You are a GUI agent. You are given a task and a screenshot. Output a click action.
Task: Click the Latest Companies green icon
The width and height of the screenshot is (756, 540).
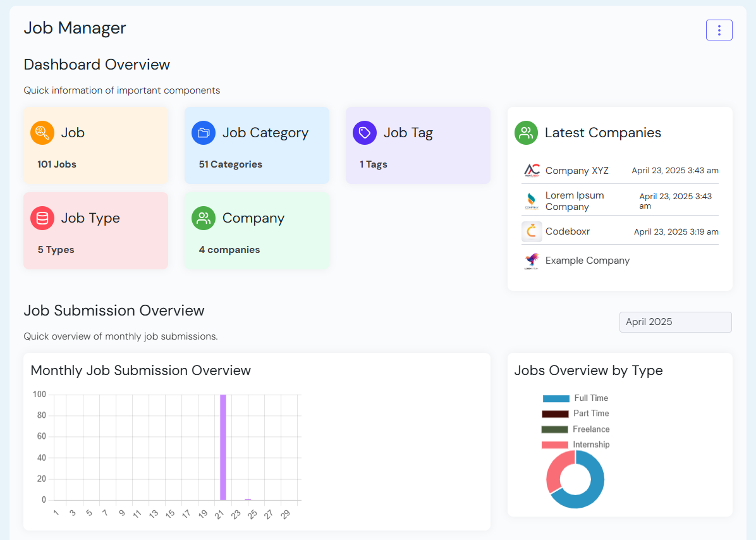pyautogui.click(x=526, y=133)
